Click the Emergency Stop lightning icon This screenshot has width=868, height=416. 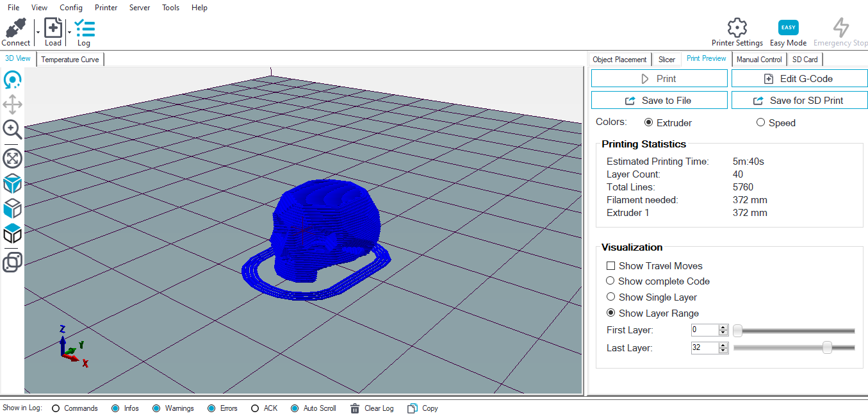(x=840, y=28)
